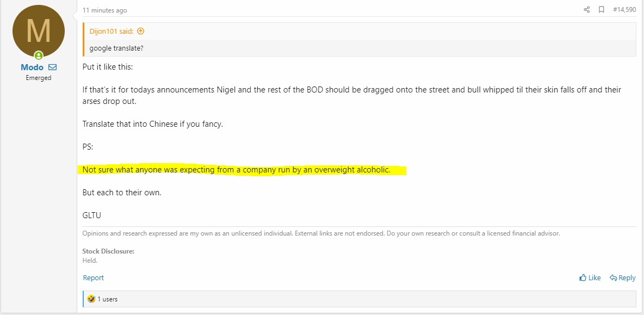
Task: Click the share icon beside post number
Action: click(586, 9)
